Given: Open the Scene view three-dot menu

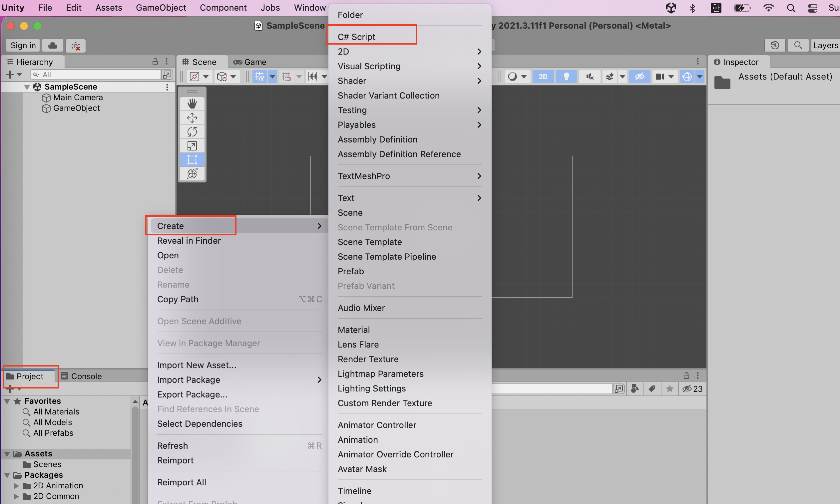Looking at the screenshot, I should pos(698,62).
